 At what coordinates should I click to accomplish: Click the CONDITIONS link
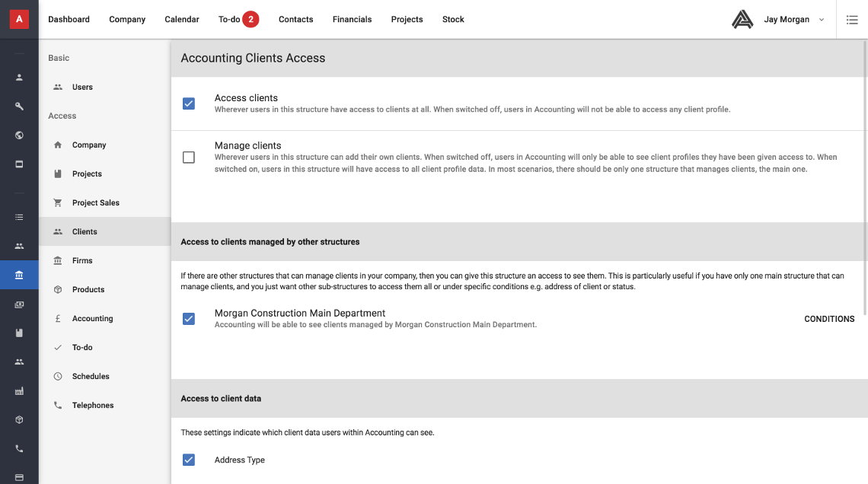tap(829, 319)
